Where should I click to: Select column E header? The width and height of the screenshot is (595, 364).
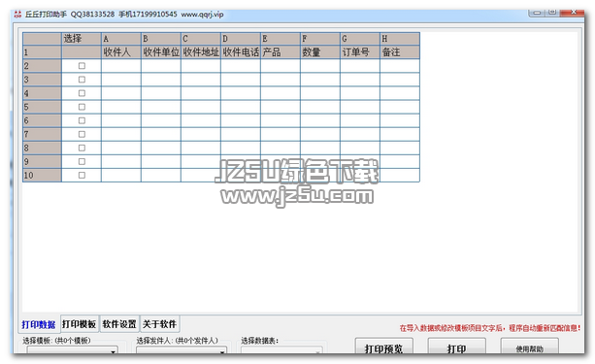281,39
